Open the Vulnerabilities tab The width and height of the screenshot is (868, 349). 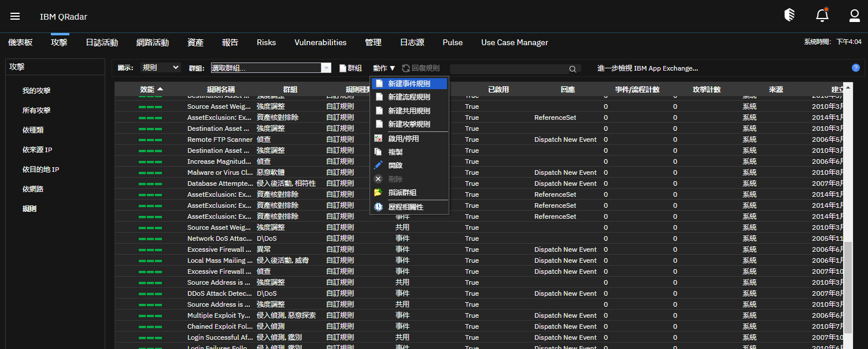pos(320,42)
